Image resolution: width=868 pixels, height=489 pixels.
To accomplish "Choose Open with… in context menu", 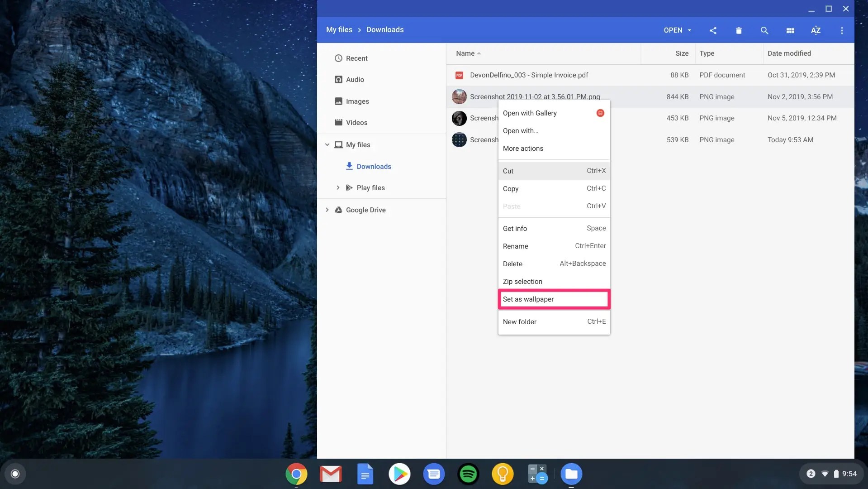I will point(554,131).
